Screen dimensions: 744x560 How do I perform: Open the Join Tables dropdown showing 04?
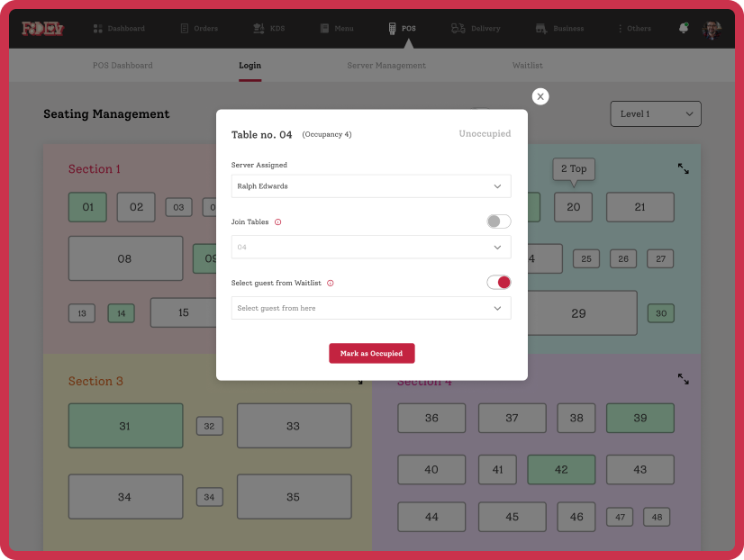371,247
